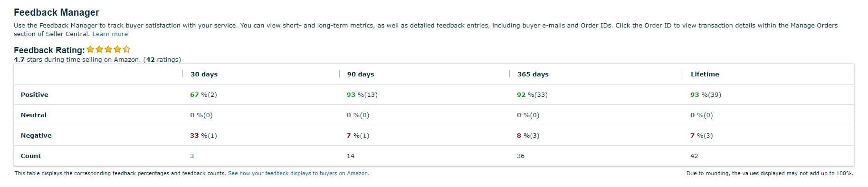Click the Lifetime count value 42
868x187 pixels.
(694, 156)
